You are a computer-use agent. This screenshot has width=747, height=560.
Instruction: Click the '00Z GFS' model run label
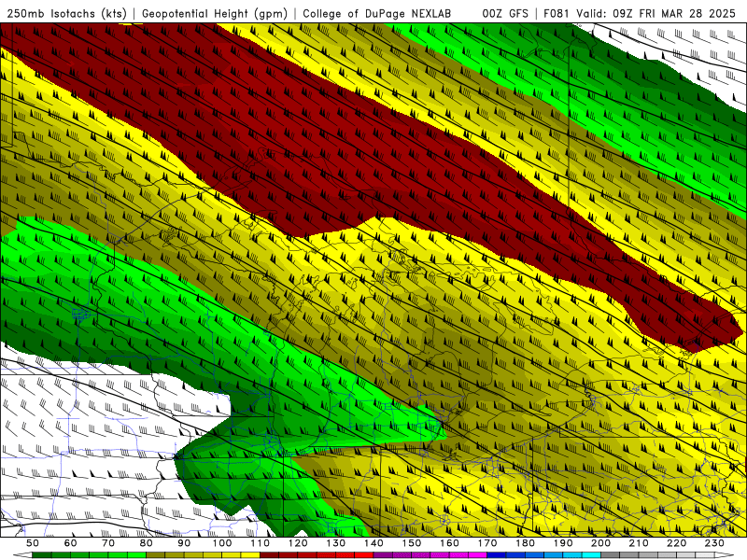pos(505,13)
